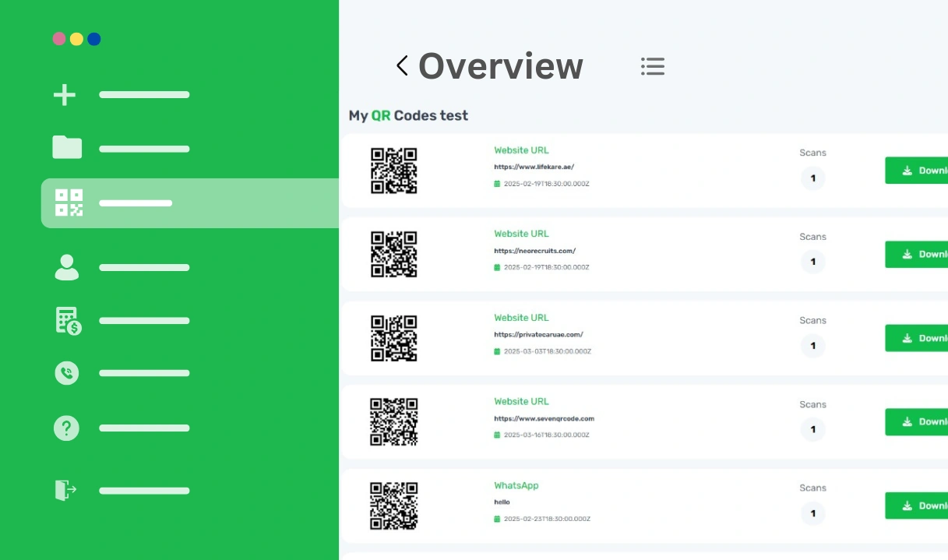948x560 pixels.
Task: Click the lifekare.ae QR code thumbnail
Action: click(393, 171)
